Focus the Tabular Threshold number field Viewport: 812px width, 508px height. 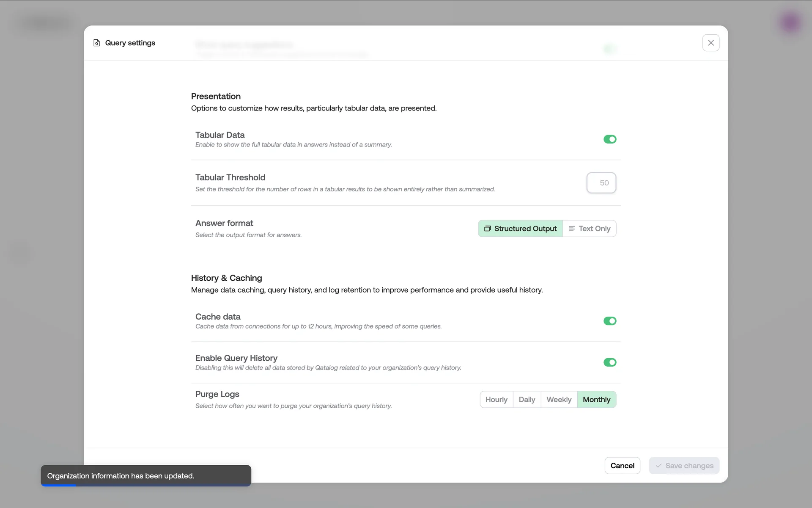[601, 183]
